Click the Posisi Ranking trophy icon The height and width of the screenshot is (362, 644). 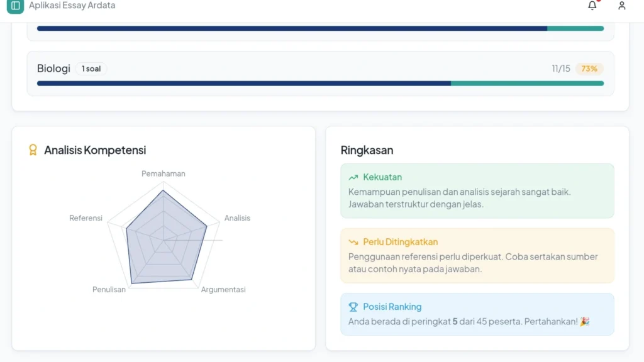coord(353,307)
